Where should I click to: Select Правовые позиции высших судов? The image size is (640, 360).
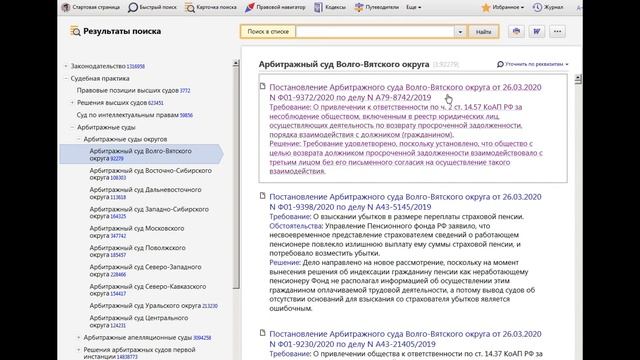[133, 90]
